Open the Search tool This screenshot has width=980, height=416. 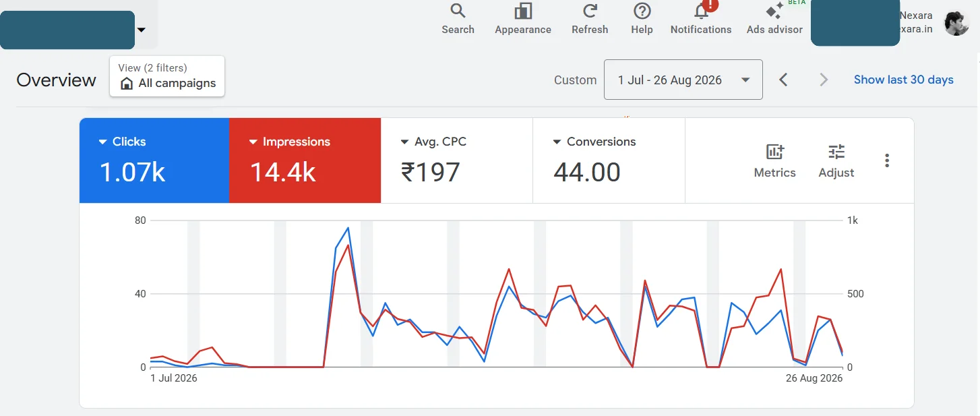458,19
